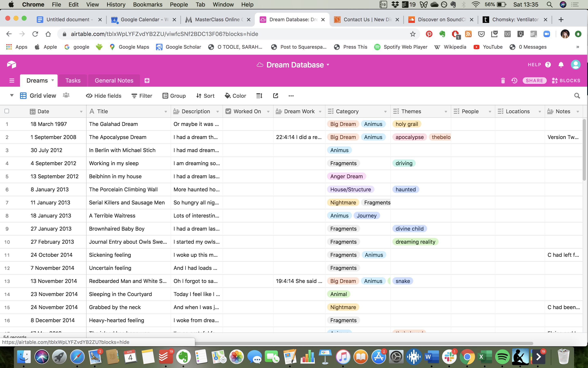Open Date column dropdown arrow
The height and width of the screenshot is (368, 588).
point(81,111)
